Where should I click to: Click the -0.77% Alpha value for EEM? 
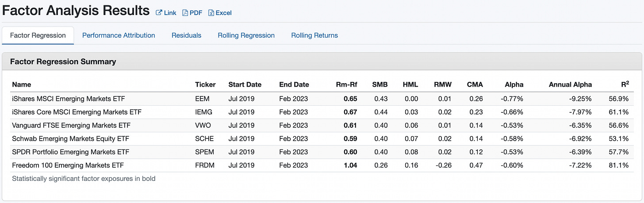coord(512,99)
